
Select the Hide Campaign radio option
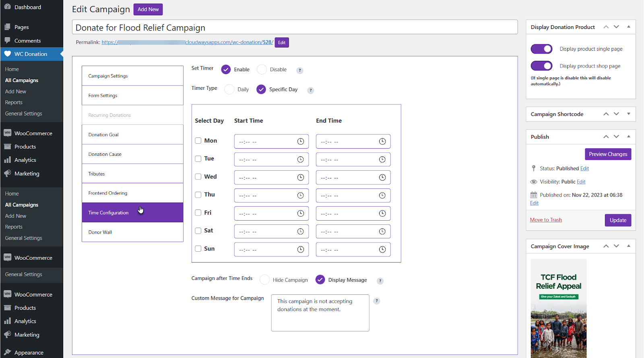(x=264, y=280)
